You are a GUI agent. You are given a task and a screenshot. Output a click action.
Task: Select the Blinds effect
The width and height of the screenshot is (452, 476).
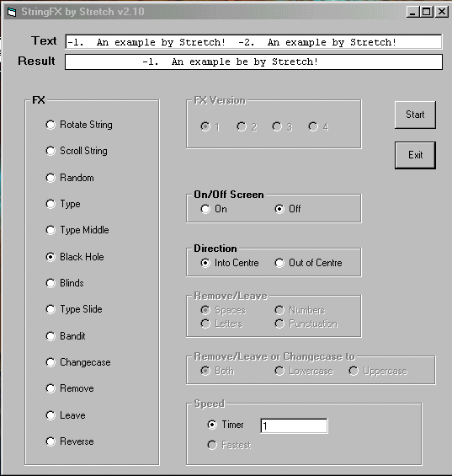tap(65, 283)
